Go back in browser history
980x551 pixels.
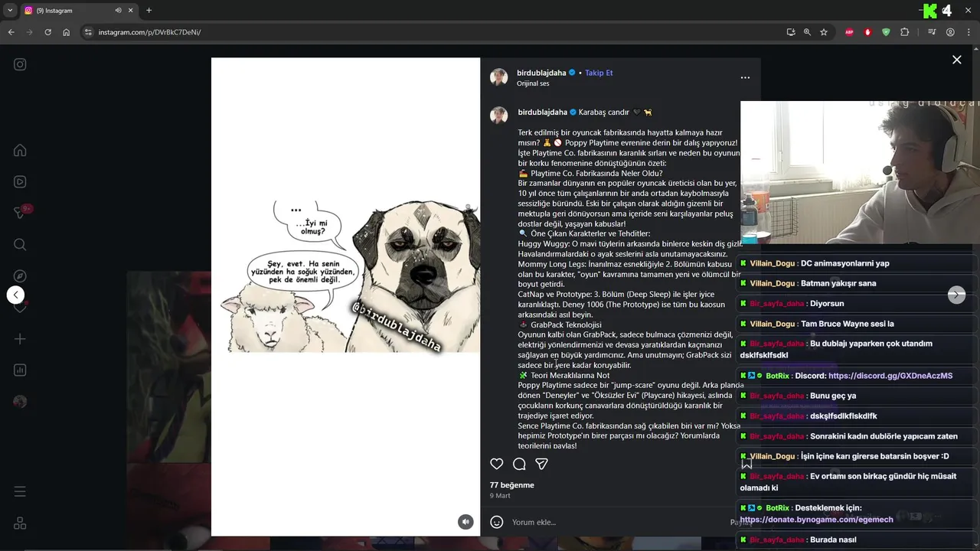11,32
